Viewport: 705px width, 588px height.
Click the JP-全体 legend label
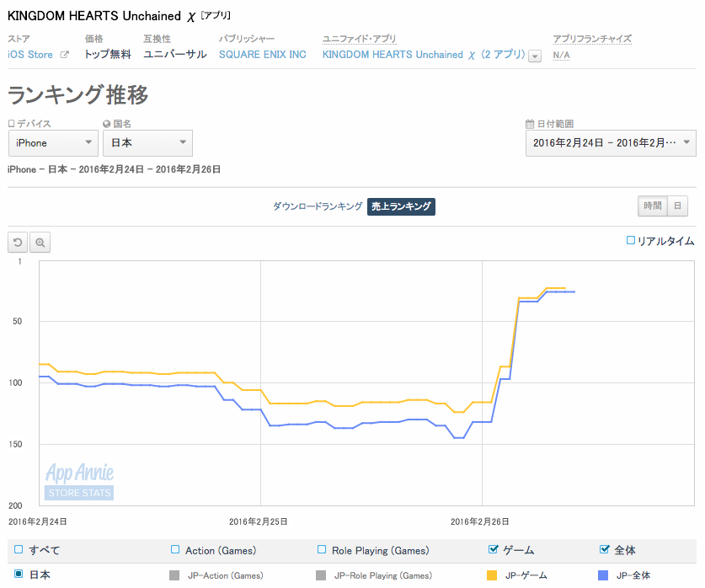[633, 575]
